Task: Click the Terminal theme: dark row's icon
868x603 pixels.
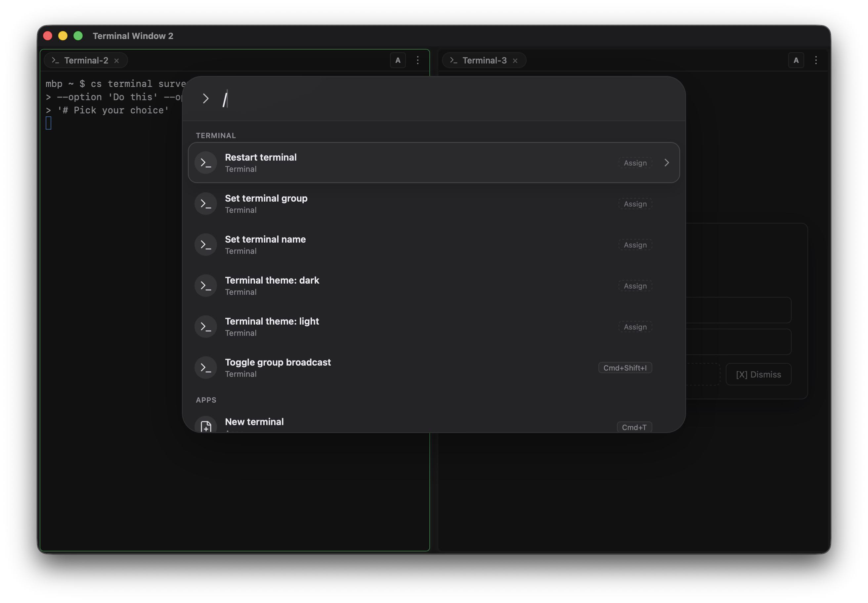Action: [206, 286]
